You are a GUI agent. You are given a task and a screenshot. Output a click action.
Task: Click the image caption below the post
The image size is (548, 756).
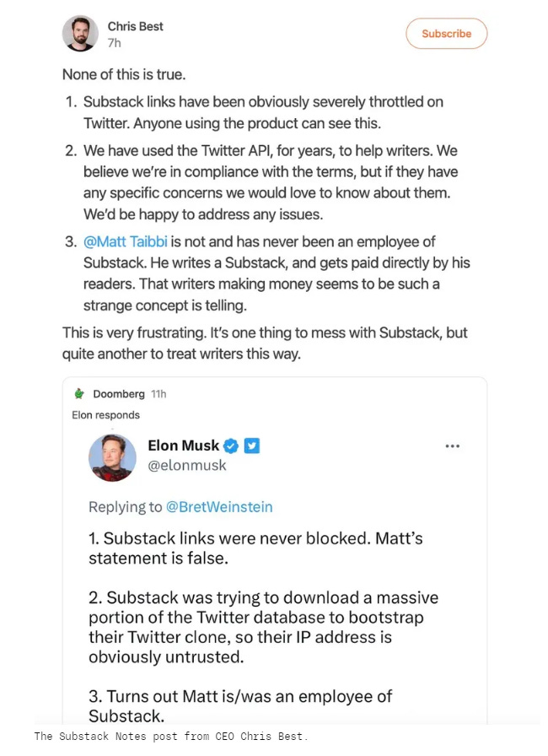(171, 737)
